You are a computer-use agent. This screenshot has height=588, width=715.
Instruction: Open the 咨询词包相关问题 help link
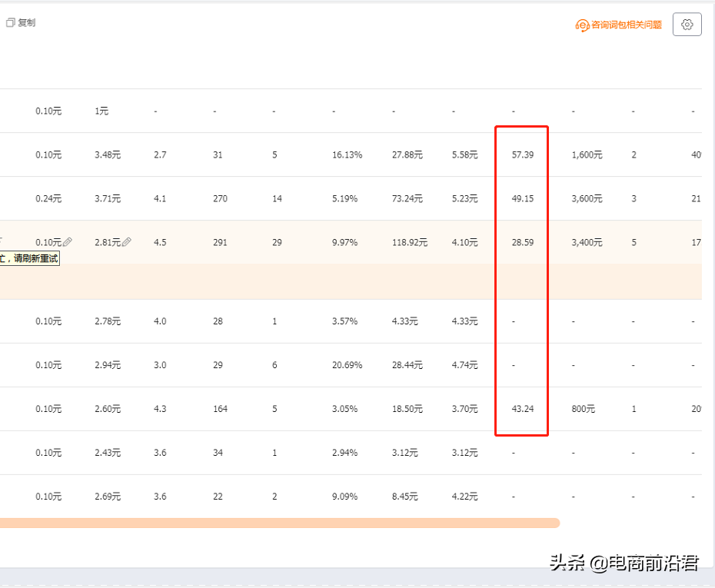tap(626, 25)
